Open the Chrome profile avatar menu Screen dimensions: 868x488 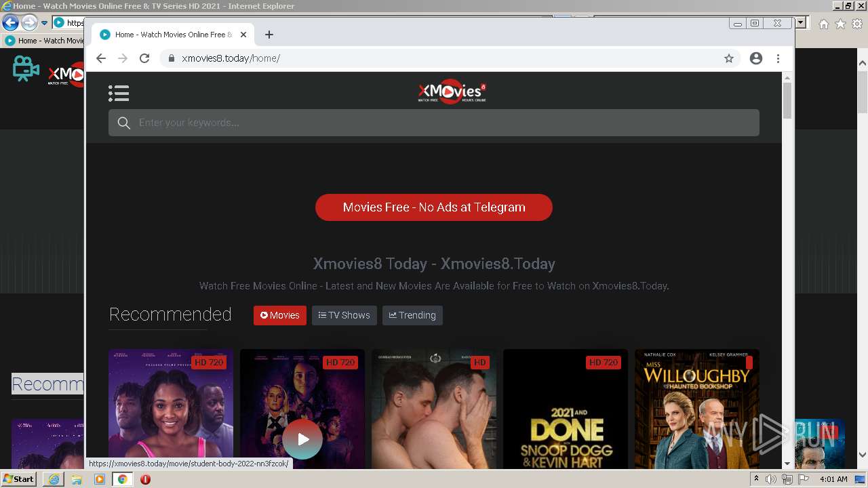coord(756,58)
